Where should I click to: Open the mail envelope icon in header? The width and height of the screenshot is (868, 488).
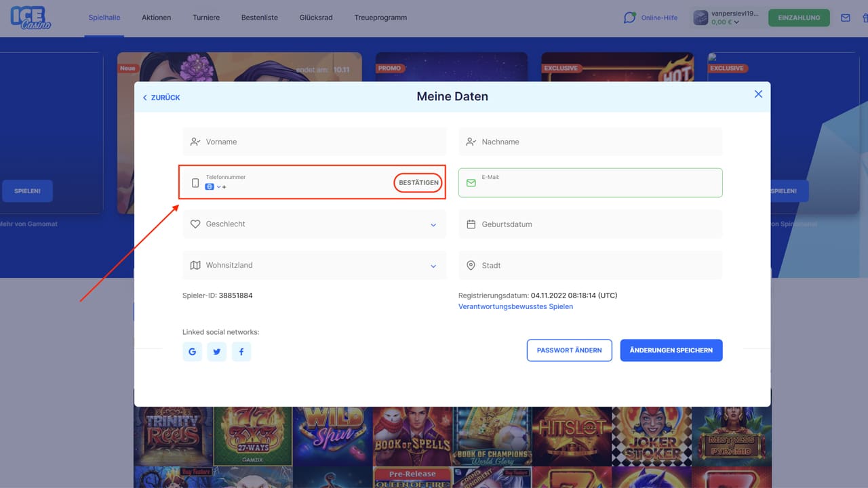click(x=845, y=18)
